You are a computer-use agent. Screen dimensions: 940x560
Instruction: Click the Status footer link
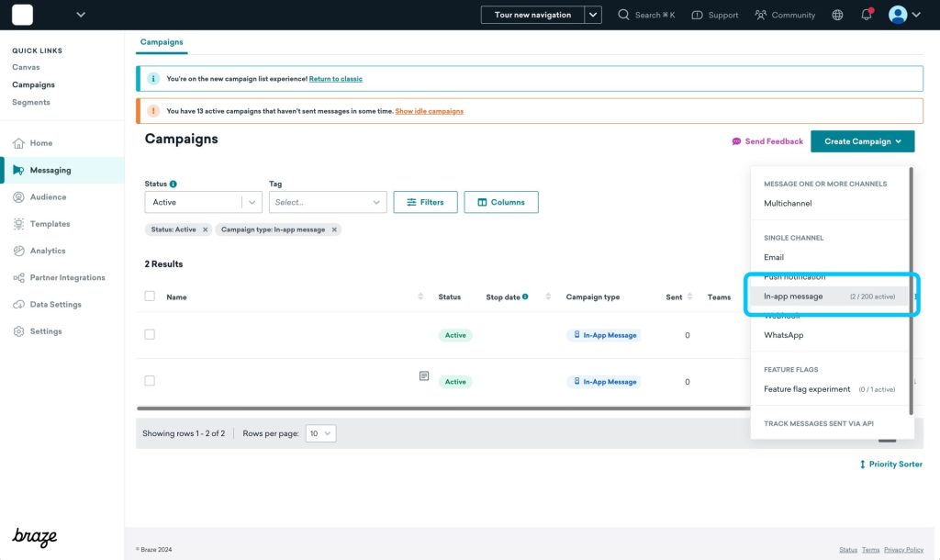(848, 550)
